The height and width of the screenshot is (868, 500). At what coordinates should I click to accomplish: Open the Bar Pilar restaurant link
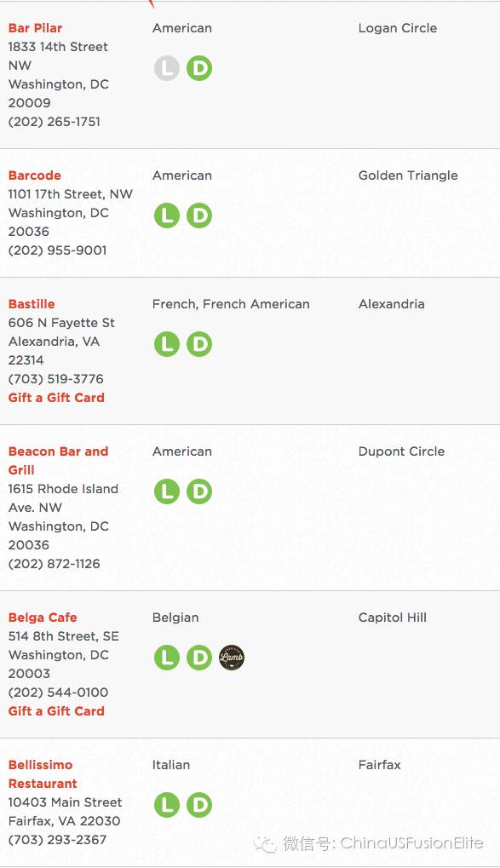(x=35, y=27)
